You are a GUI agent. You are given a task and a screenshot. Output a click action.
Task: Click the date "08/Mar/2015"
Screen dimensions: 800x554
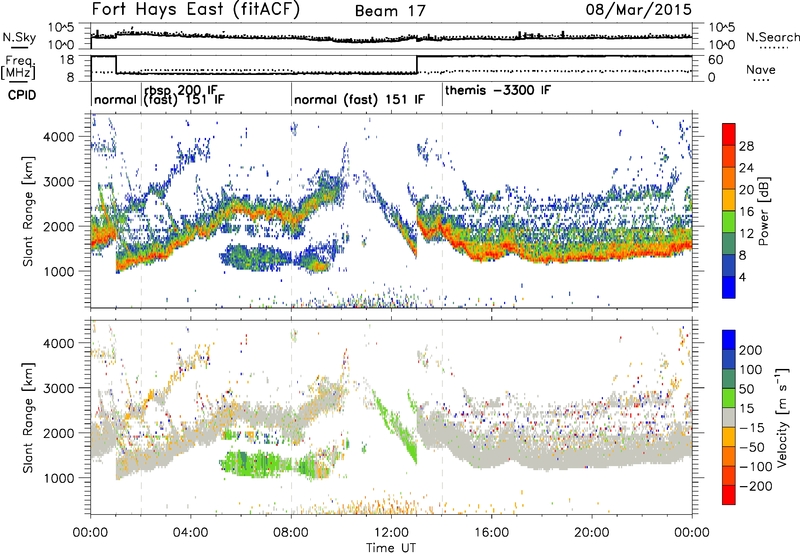click(639, 9)
